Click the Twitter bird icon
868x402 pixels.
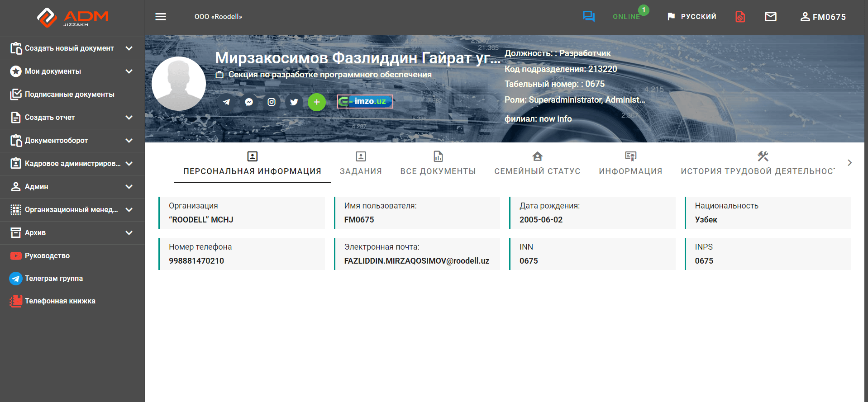tap(294, 102)
